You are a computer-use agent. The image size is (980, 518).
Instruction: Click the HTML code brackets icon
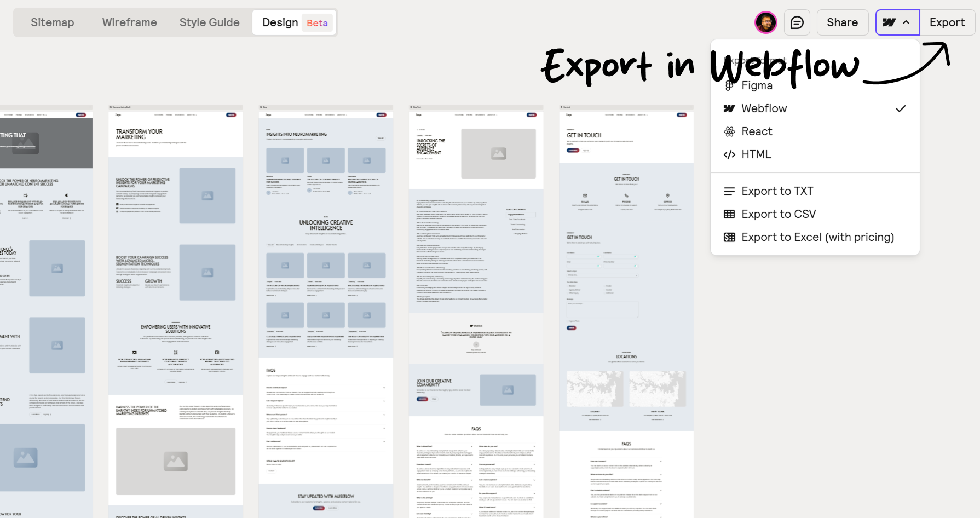click(729, 154)
